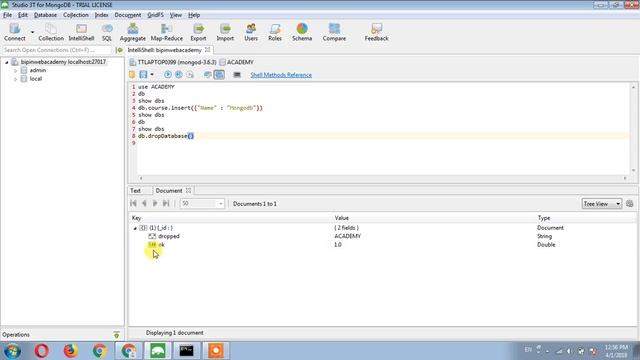Toggle the Operations panel arrow icon
Screen dimensions: 640x360
click(x=116, y=335)
